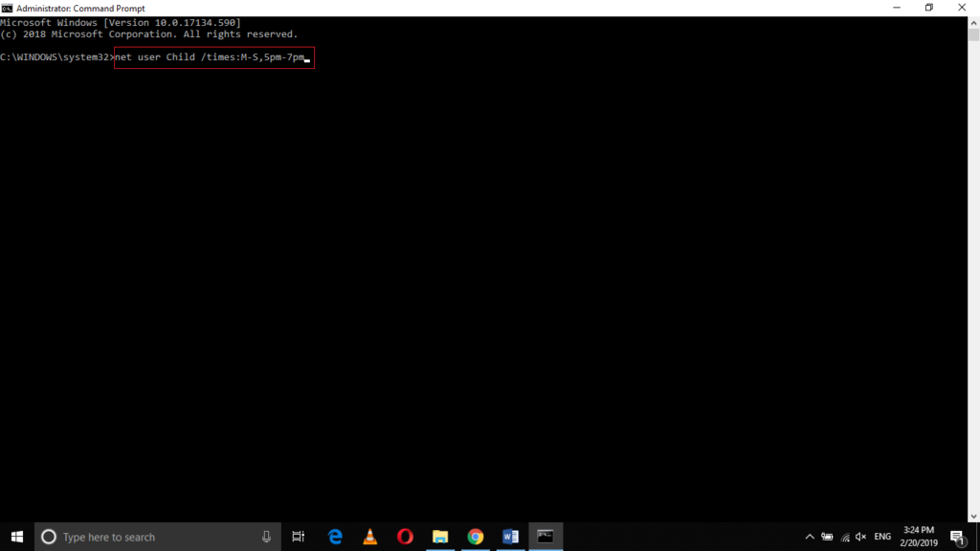The width and height of the screenshot is (980, 551).
Task: Open File Explorer from the taskbar
Action: point(440,537)
